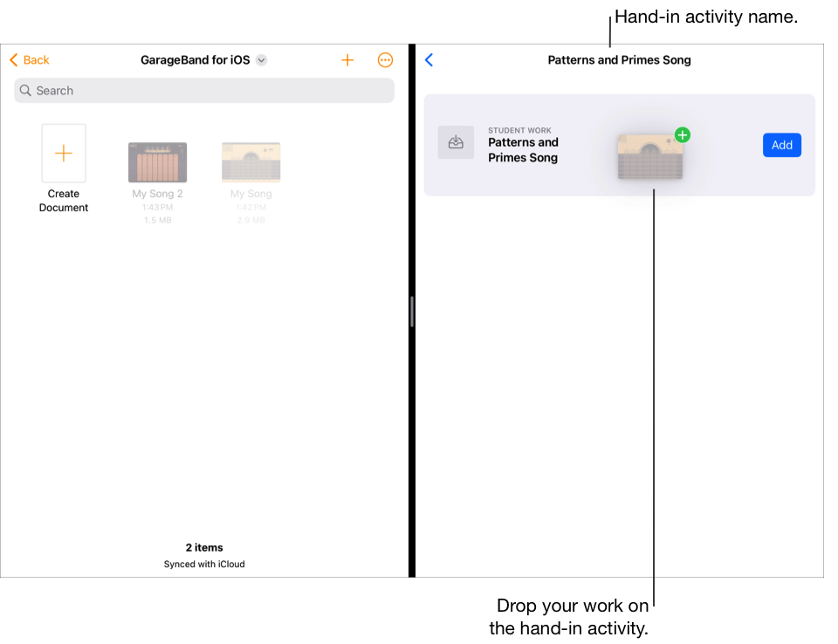
Task: Click the Synced with iCloud status text
Action: pos(203,564)
